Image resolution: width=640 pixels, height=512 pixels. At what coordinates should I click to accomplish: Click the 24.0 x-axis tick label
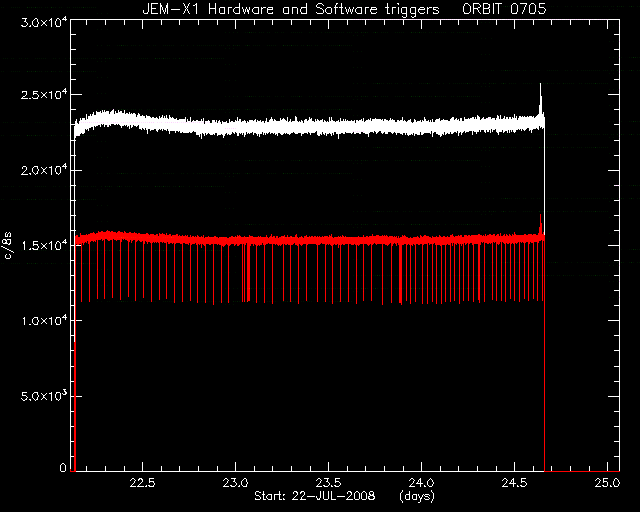[422, 483]
